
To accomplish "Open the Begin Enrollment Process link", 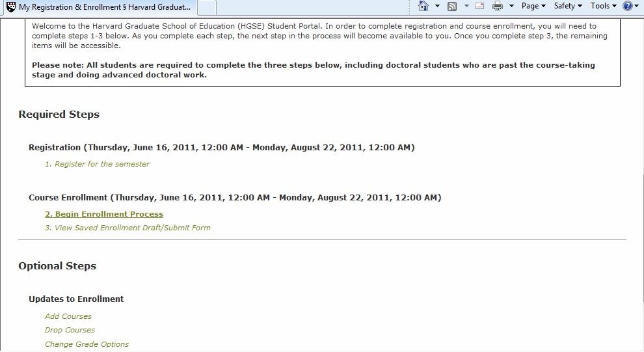I will tap(104, 214).
